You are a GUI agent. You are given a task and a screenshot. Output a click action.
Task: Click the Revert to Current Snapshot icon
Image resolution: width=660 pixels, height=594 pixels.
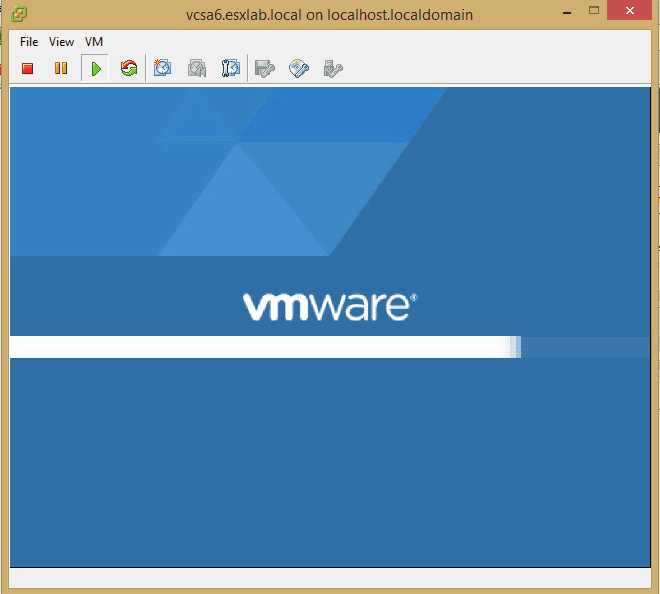tap(197, 68)
